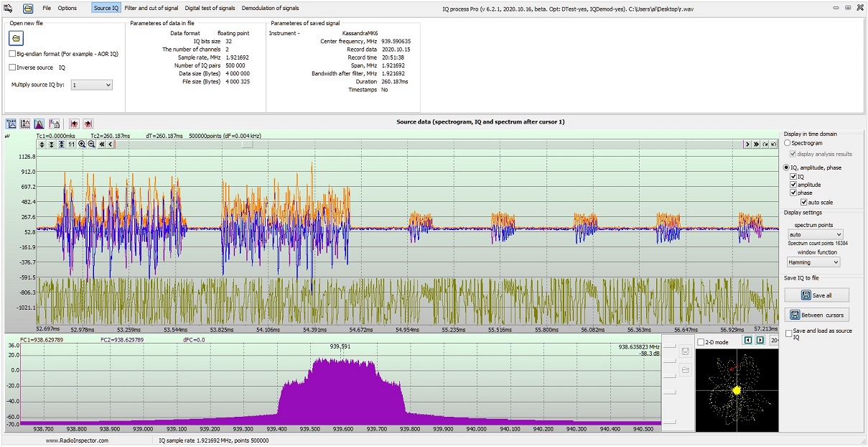Viewport: 868px width, 447px height.
Task: Click the right-pointing red cursor marker icon
Action: pos(88,124)
